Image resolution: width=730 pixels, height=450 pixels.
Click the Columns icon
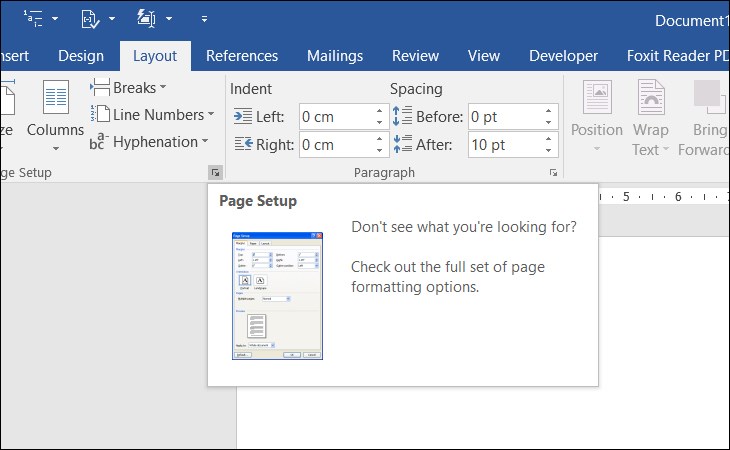tap(56, 97)
